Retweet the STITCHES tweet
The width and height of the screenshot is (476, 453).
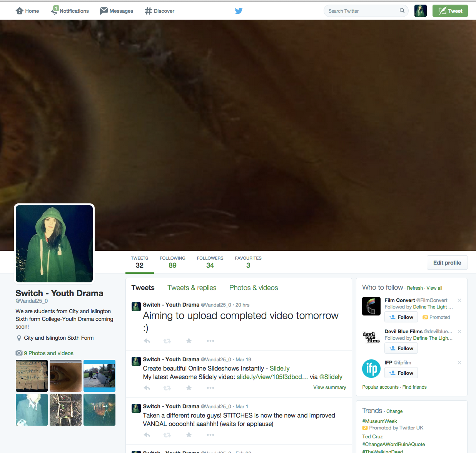(x=167, y=435)
